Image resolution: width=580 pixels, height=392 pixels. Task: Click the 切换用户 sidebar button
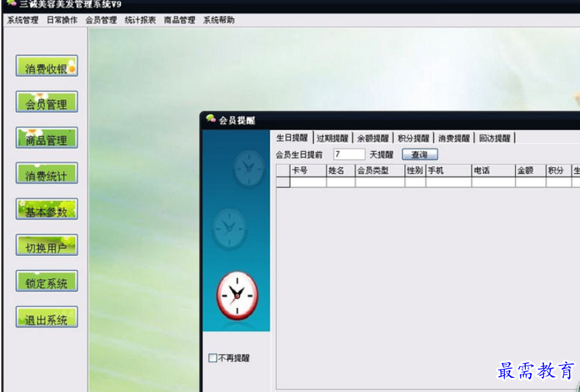pyautogui.click(x=47, y=244)
